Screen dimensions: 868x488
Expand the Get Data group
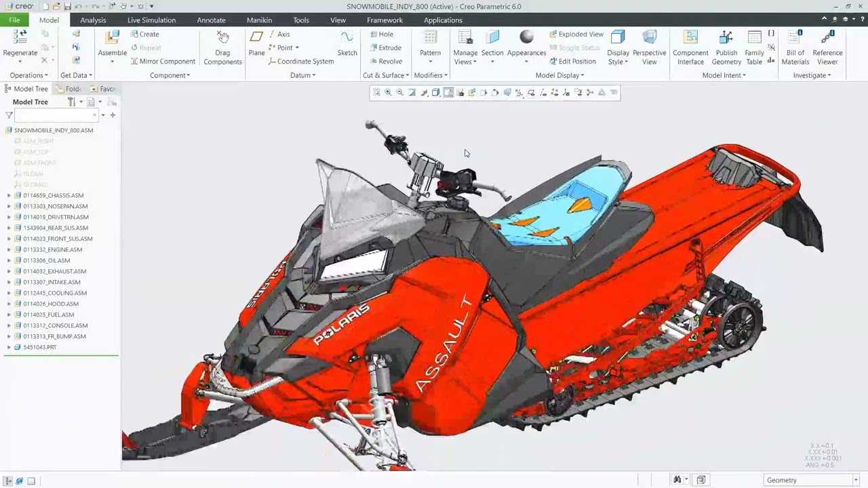tap(76, 75)
